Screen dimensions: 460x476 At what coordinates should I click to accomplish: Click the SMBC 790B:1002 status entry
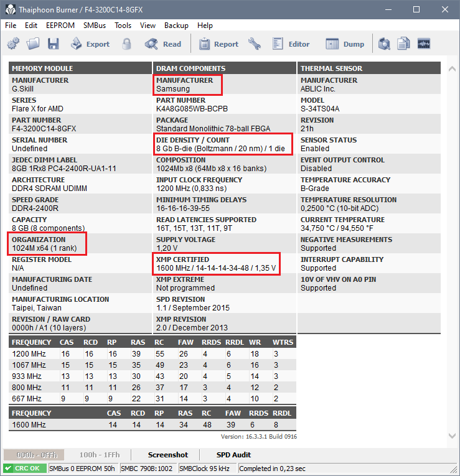click(x=147, y=469)
